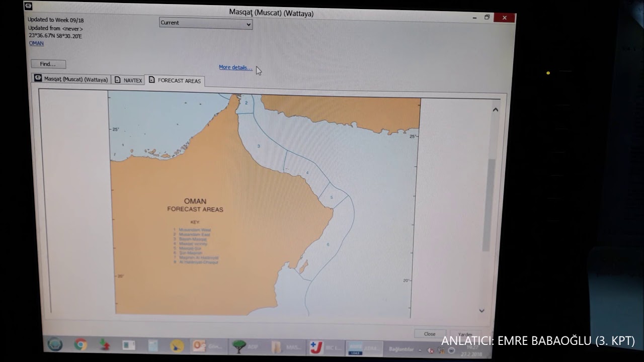Open the green-red arrows taskbar app
Image resolution: width=644 pixels, height=362 pixels.
point(104,345)
